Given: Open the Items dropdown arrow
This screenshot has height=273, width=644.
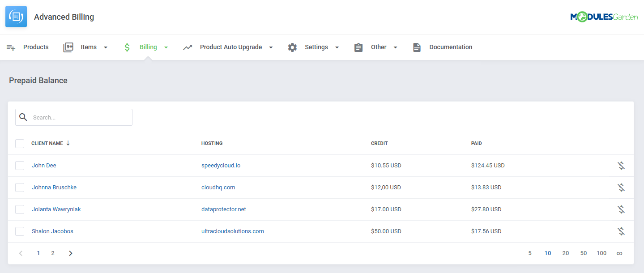Looking at the screenshot, I should (x=106, y=47).
